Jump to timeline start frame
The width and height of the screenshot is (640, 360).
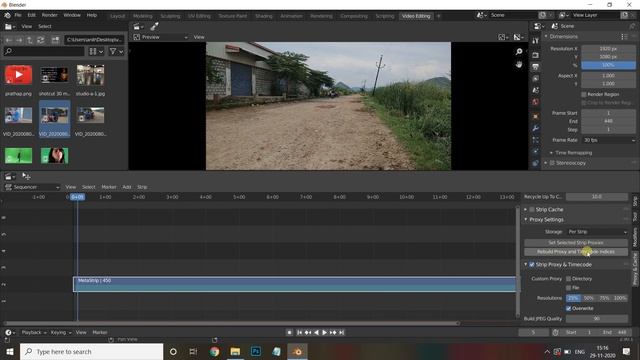tap(299, 333)
